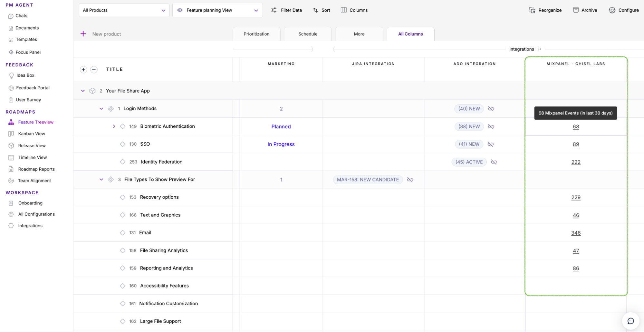Open Columns icon in the toolbar

click(344, 10)
